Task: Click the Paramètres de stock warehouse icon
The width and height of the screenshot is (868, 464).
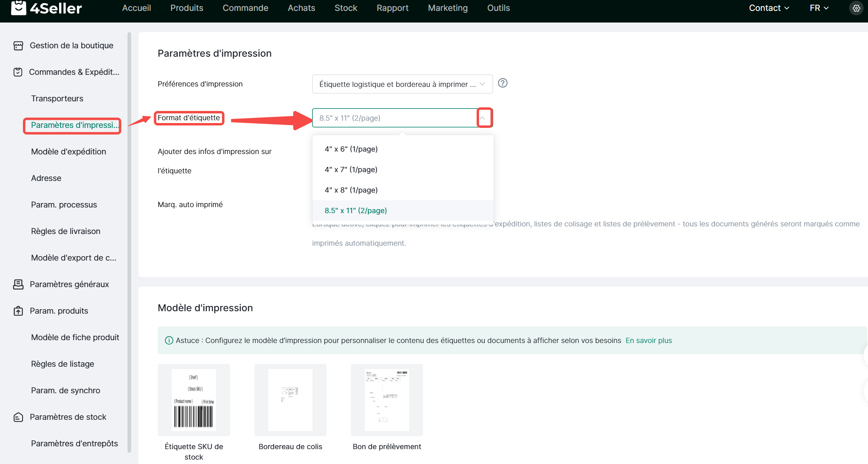Action: [x=18, y=417]
